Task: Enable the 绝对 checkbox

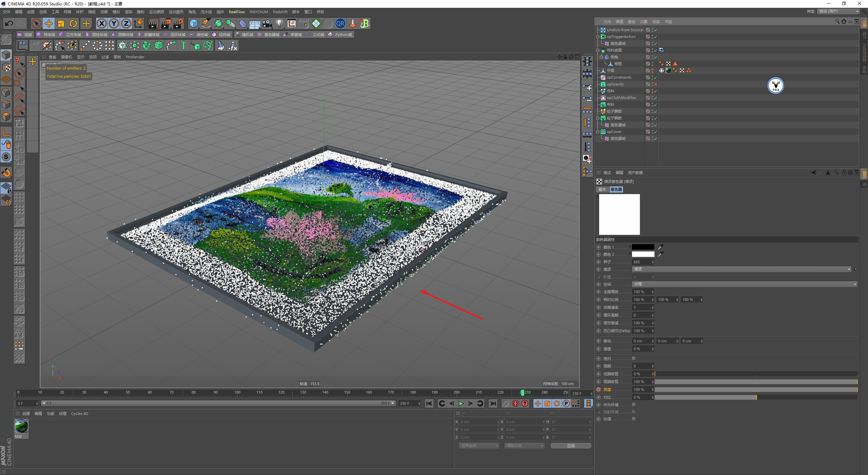Action: tap(634, 358)
